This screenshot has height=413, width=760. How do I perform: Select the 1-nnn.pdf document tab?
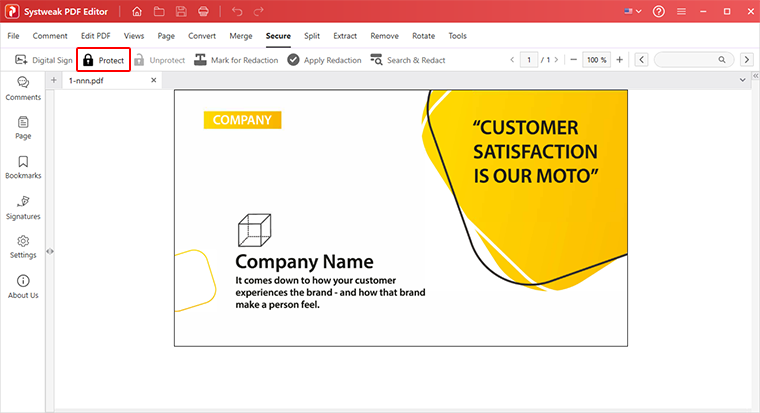point(111,80)
